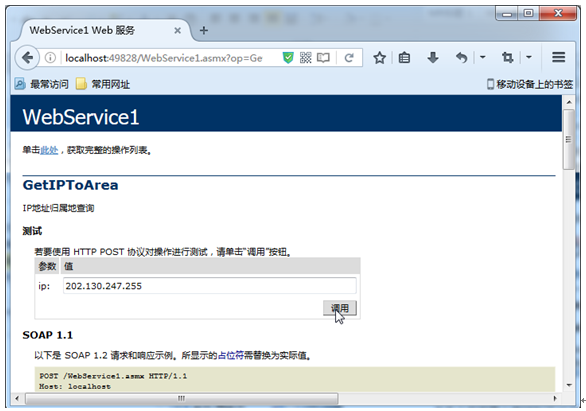Expand dropdown arrow beside undo icon

tap(482, 57)
